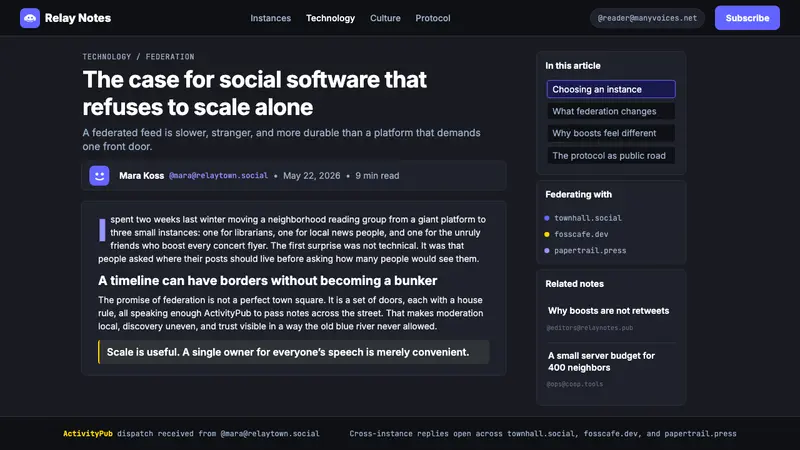Click the Relay Notes site title
800x450 pixels.
click(78, 18)
